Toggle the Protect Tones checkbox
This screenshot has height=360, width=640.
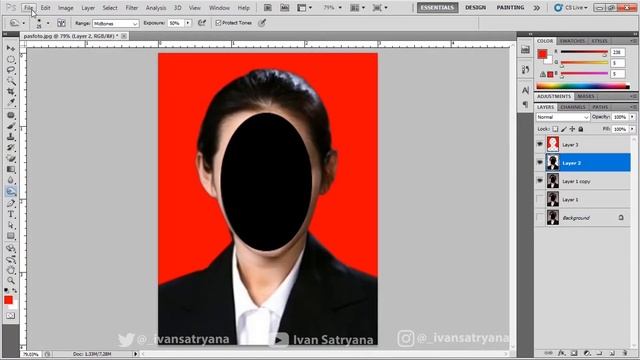(x=218, y=23)
